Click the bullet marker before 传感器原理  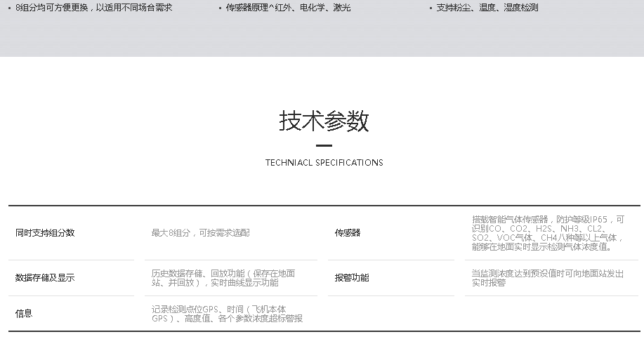pos(220,8)
